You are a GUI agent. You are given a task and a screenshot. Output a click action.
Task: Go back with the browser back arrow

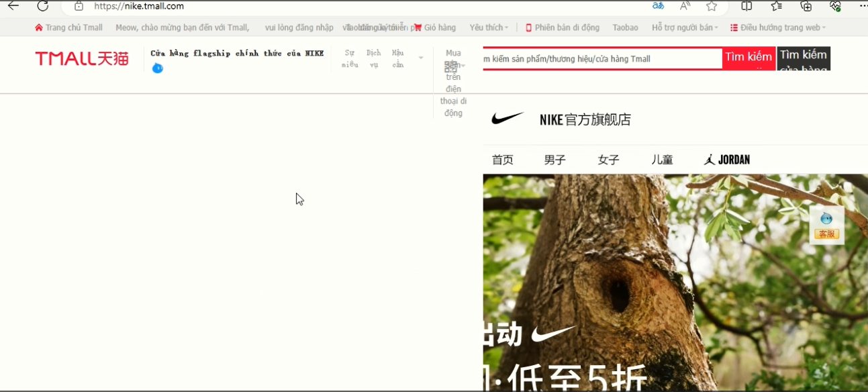(x=13, y=6)
